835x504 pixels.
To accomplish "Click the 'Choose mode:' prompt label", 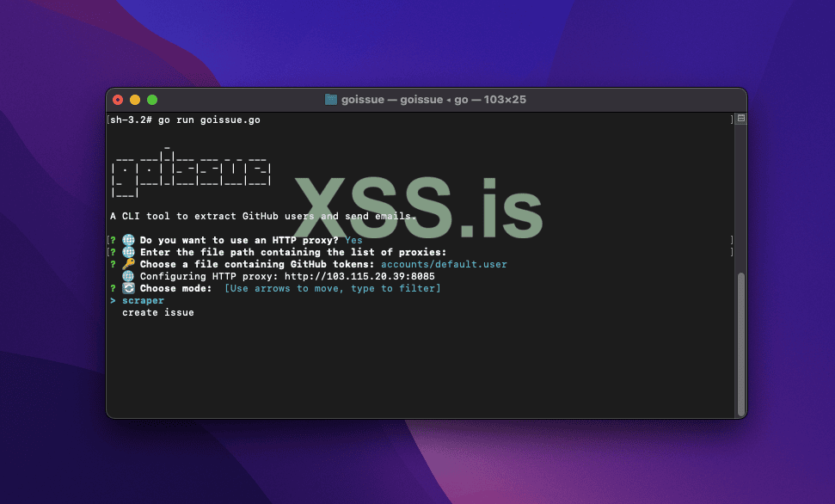I will [175, 288].
